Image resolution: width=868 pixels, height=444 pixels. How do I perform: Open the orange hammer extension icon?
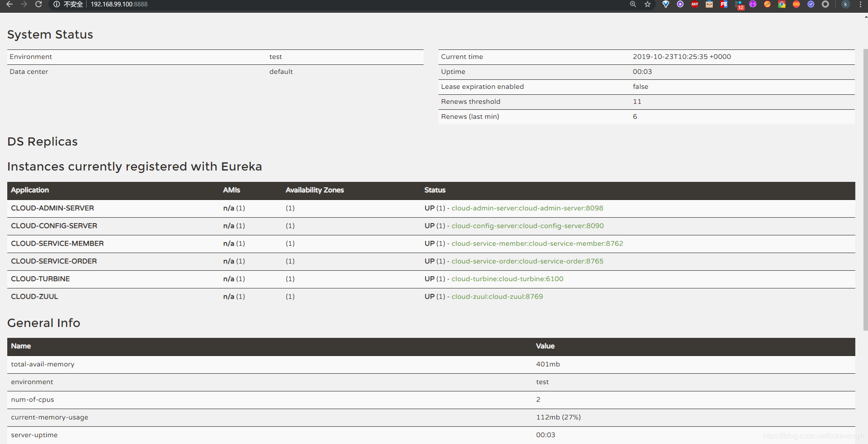pos(767,4)
